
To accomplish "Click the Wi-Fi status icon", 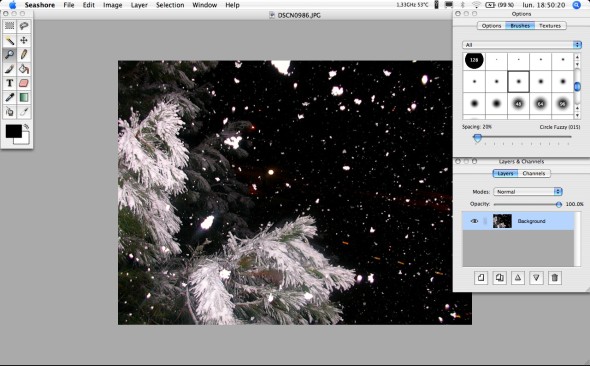I will coord(476,5).
